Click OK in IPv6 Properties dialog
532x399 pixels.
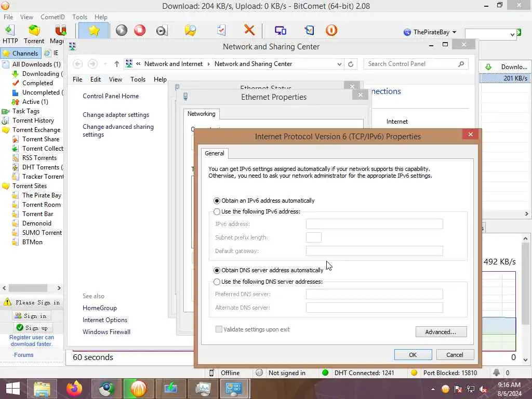tap(413, 354)
